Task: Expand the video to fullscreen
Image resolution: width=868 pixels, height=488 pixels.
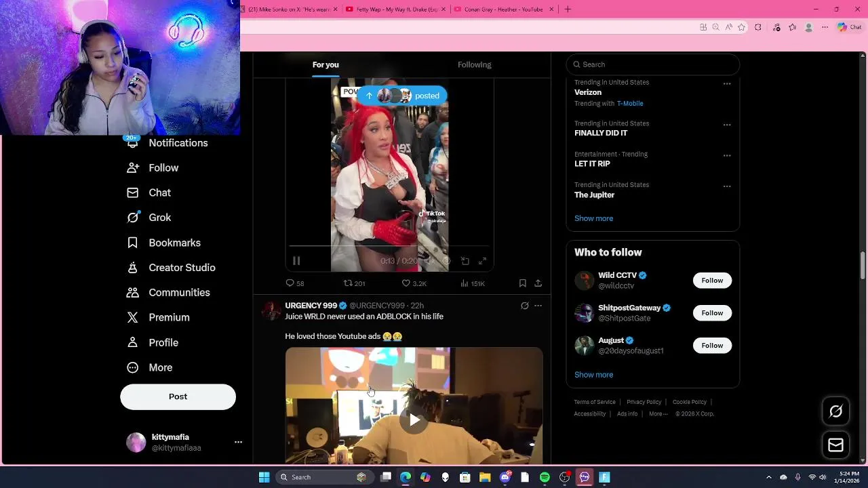Action: (482, 261)
